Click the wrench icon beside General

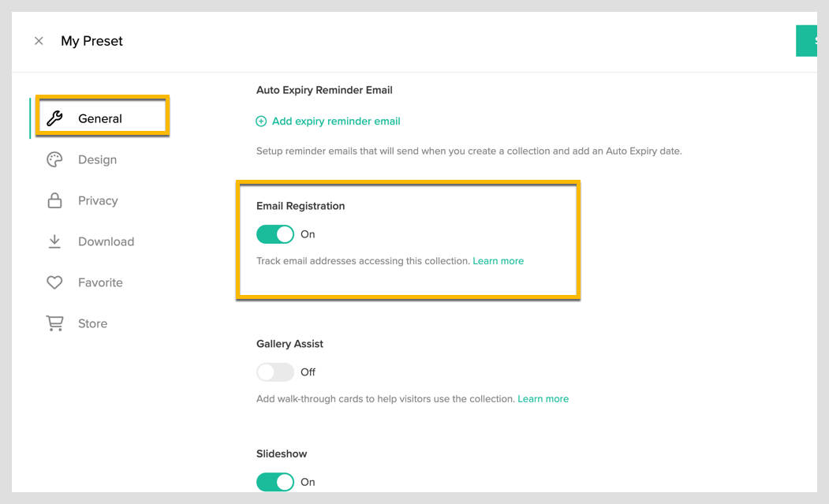pyautogui.click(x=54, y=118)
